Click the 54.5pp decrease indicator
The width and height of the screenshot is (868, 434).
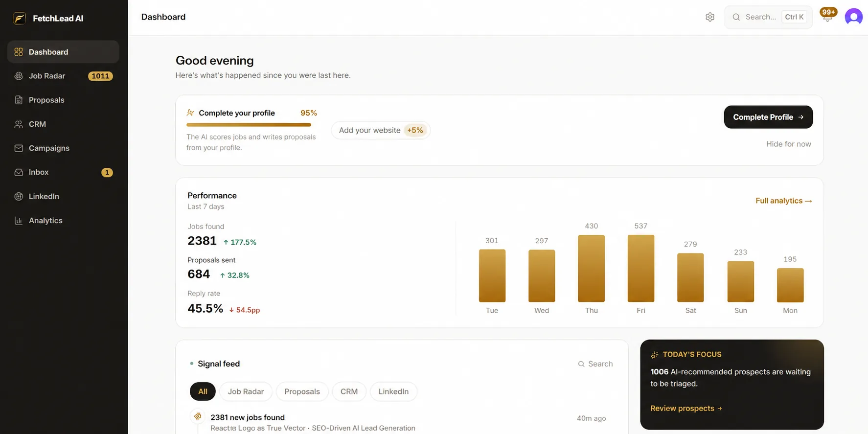click(245, 310)
